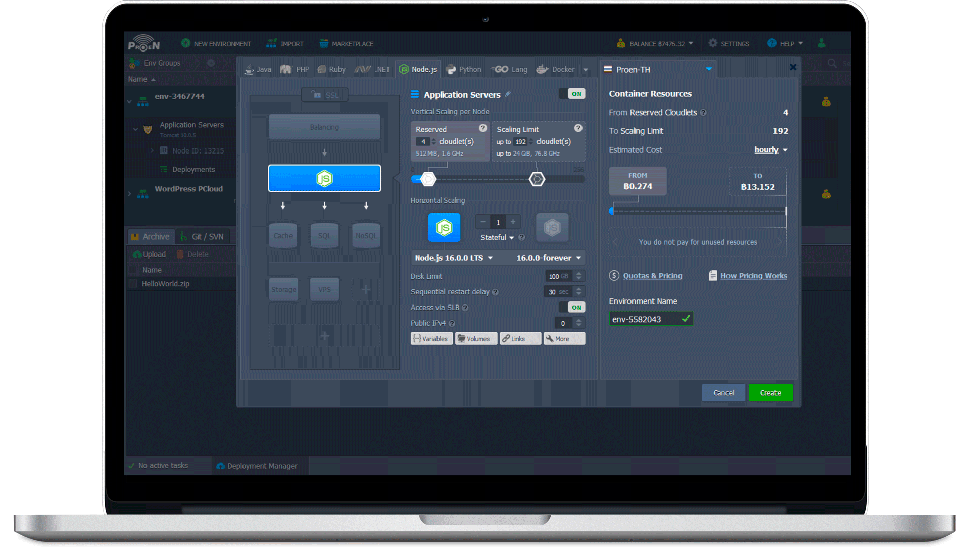Open the hourly Estimated Cost dropdown
This screenshot has height=560, width=970.
[770, 150]
